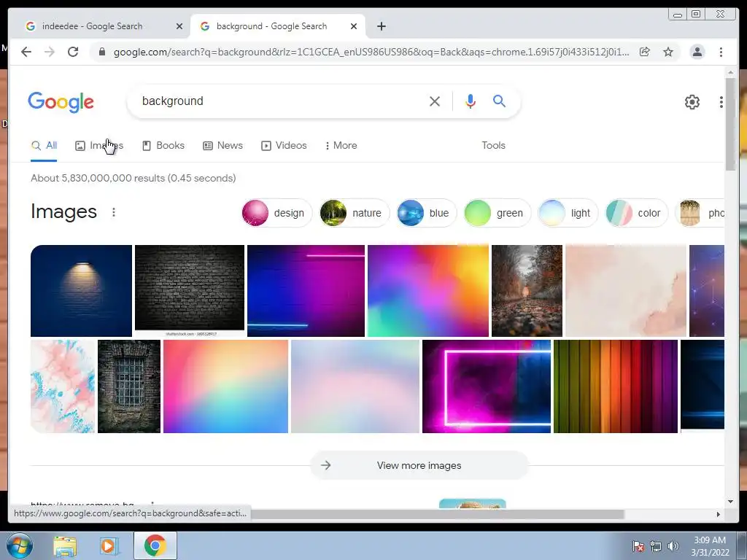The height and width of the screenshot is (560, 747).
Task: Click the Chrome taskbar icon
Action: pos(155,545)
